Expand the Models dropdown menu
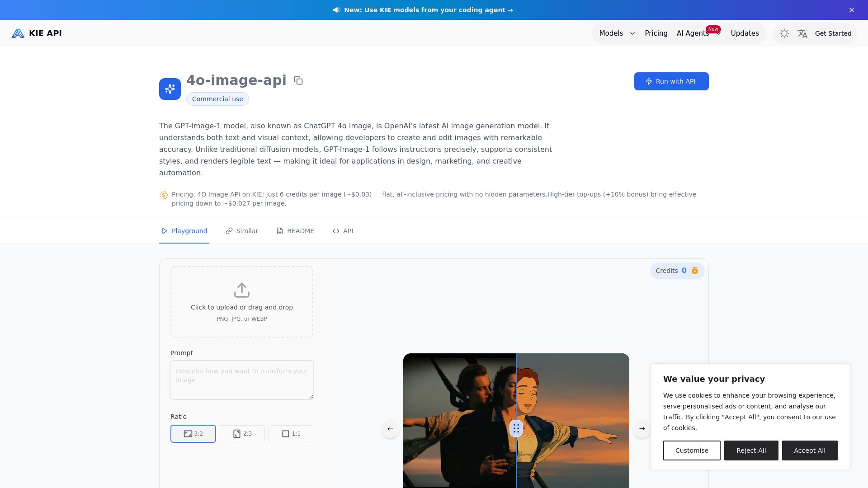The image size is (868, 488). click(x=617, y=33)
